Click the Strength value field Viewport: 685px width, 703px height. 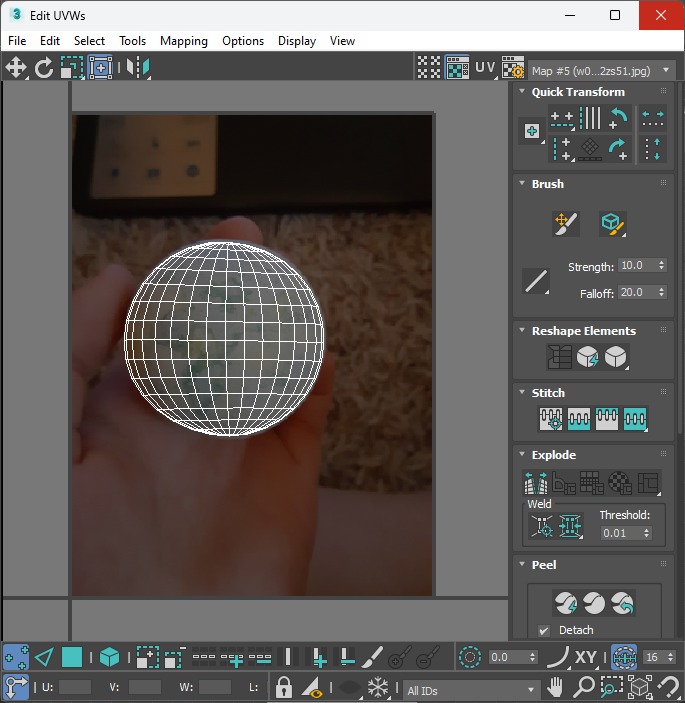point(637,265)
